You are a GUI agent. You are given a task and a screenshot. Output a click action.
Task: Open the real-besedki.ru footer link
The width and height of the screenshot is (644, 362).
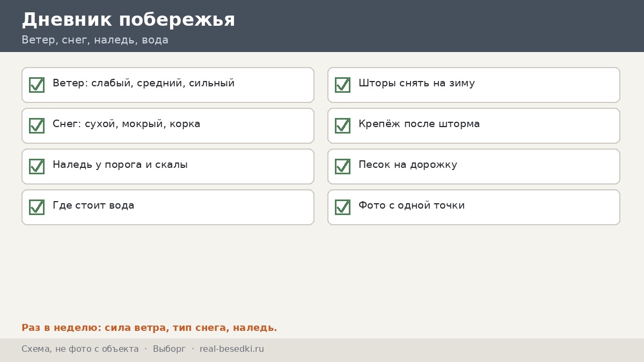(x=232, y=349)
